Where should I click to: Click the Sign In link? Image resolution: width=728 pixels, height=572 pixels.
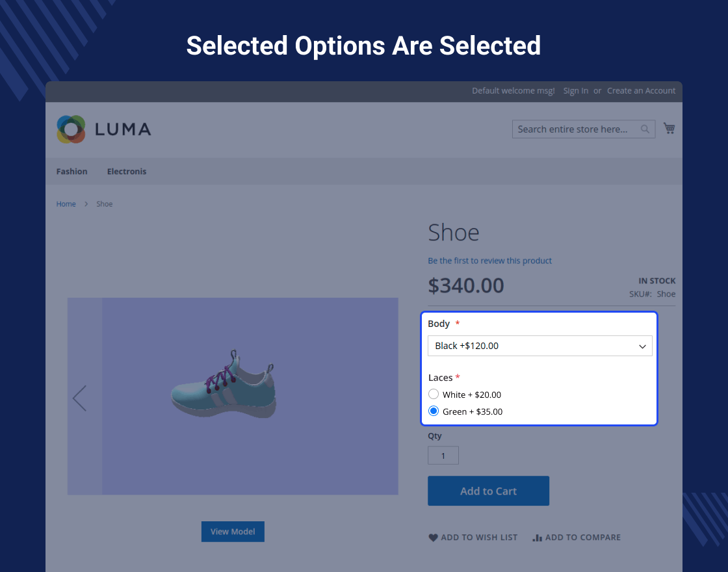[x=575, y=91]
